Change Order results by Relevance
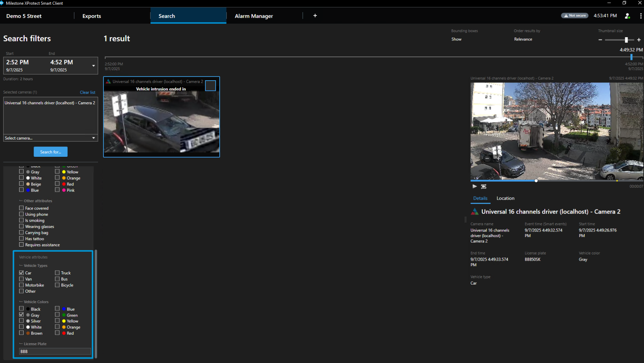Viewport: 644px width, 363px height. click(523, 39)
